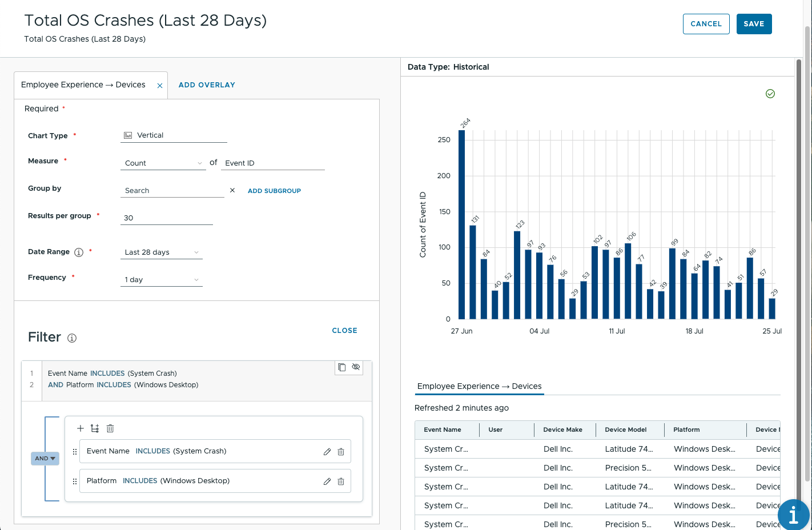Copy the filter query text
This screenshot has height=530, width=812.
[x=342, y=367]
